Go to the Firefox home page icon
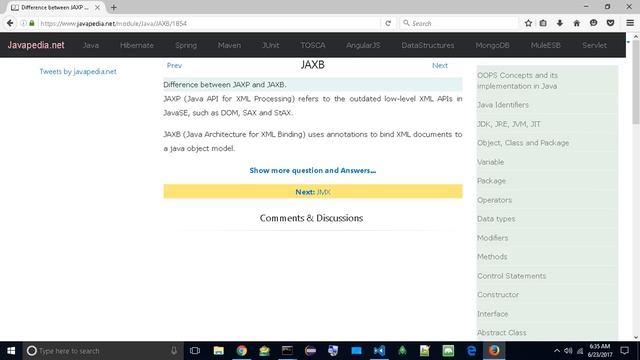This screenshot has width=640, height=360. click(x=576, y=23)
